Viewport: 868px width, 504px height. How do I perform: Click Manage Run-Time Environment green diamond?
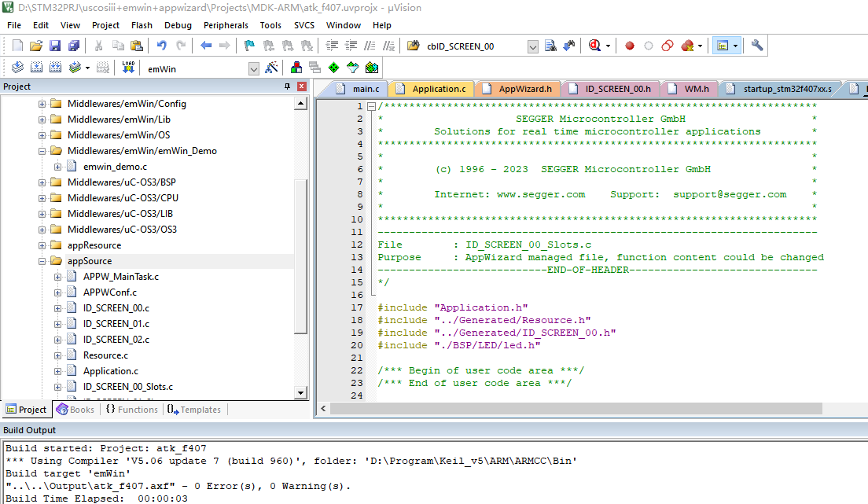[334, 68]
